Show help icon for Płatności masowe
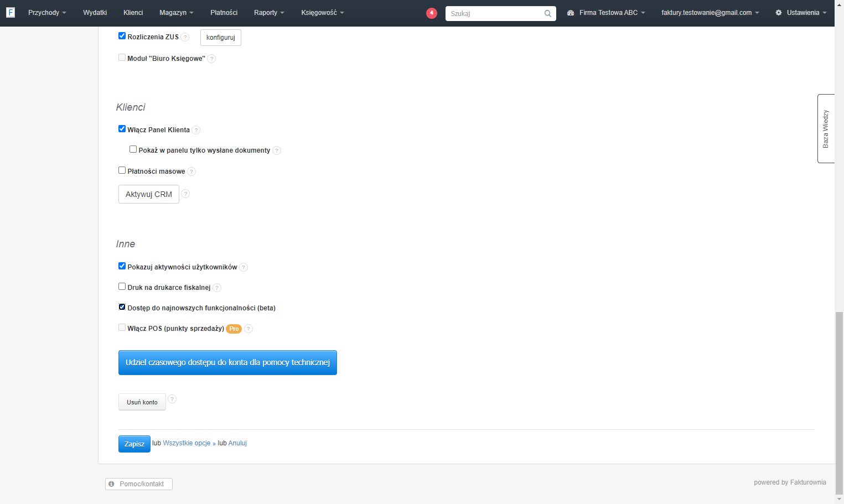This screenshot has height=504, width=844. coord(191,172)
